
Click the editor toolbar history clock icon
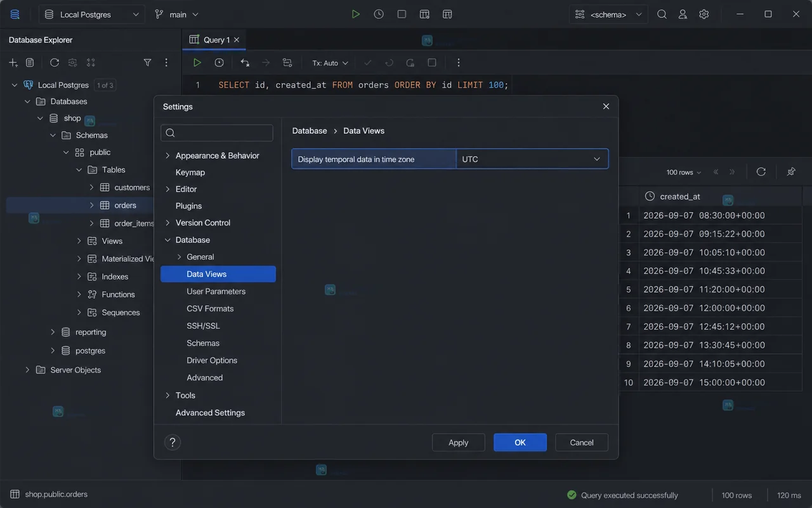point(219,63)
